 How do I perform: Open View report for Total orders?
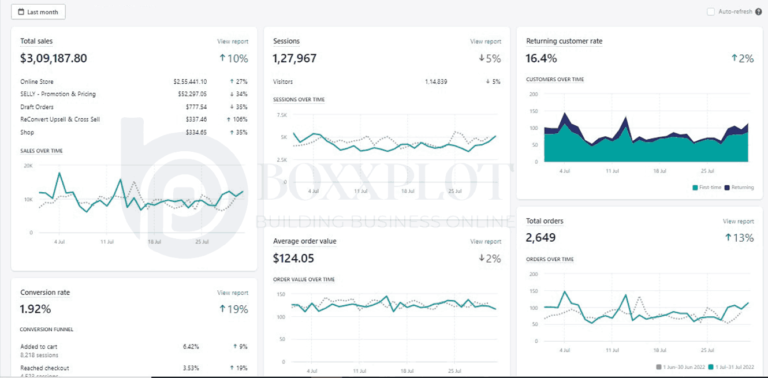pos(738,221)
